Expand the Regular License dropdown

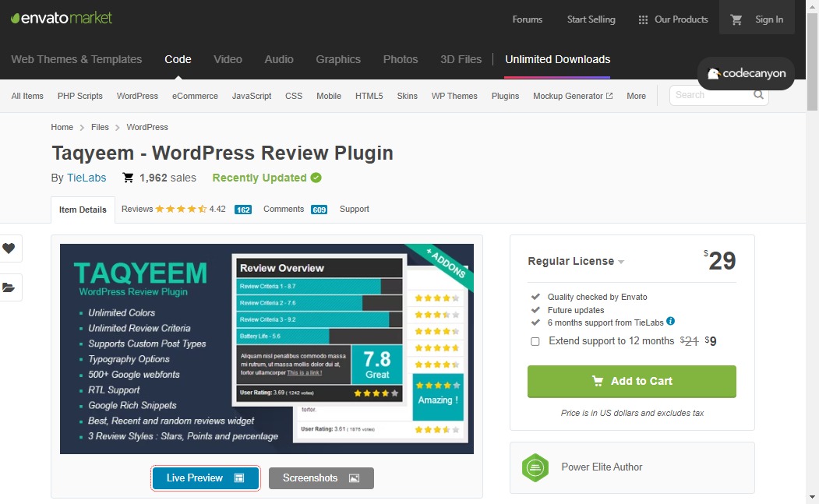[x=576, y=261]
